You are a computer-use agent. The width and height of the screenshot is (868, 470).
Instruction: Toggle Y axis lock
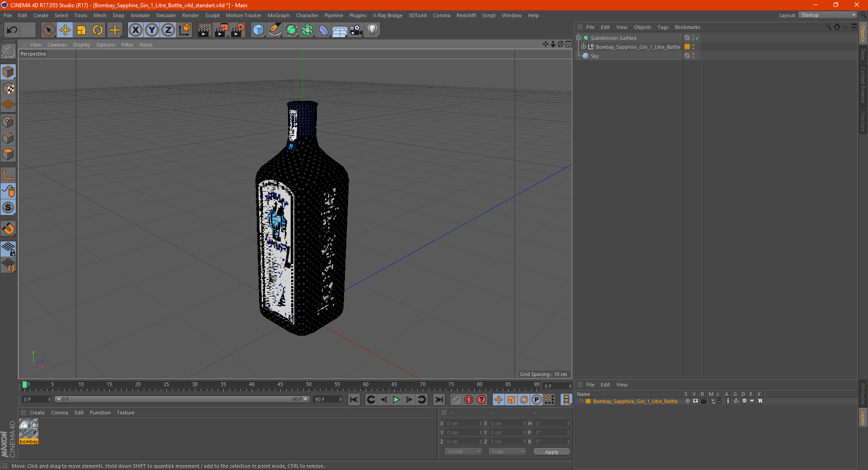[152, 30]
